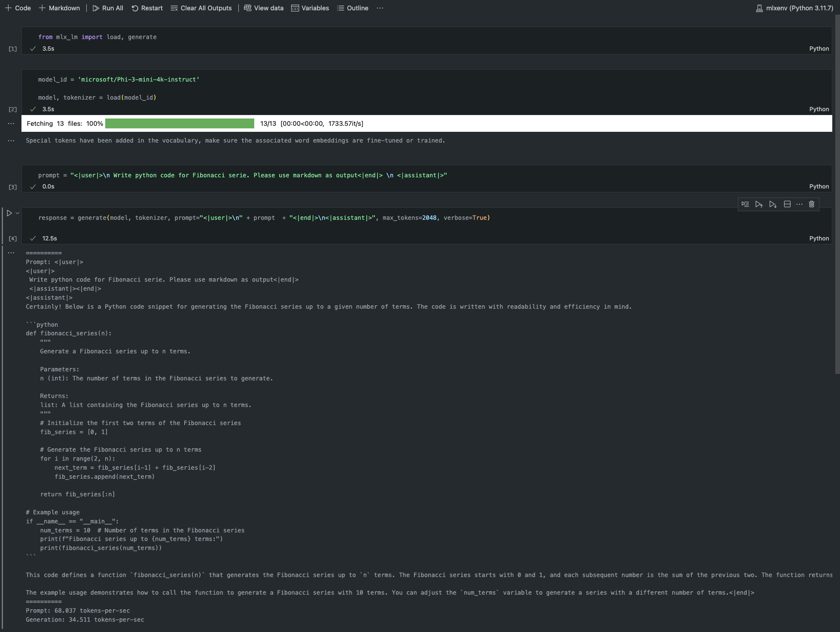Click 'Special tokens have been added' message
Viewport: 840px width, 632px height.
click(235, 140)
